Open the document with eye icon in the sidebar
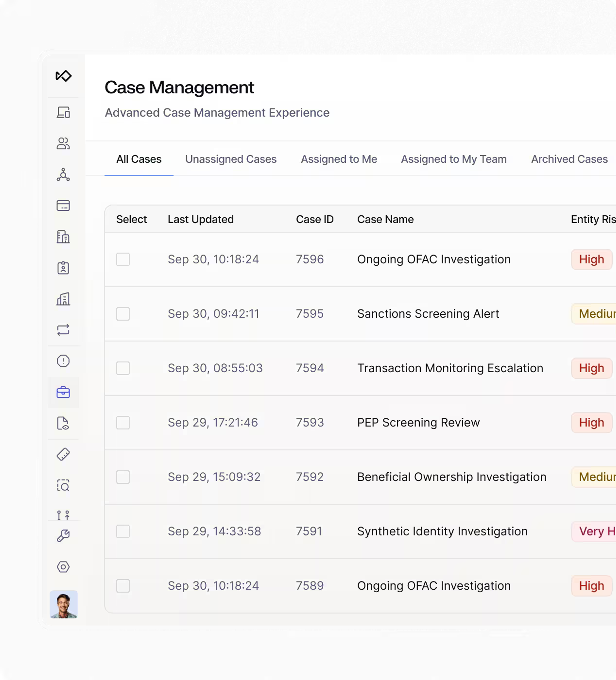The image size is (616, 680). 63,423
